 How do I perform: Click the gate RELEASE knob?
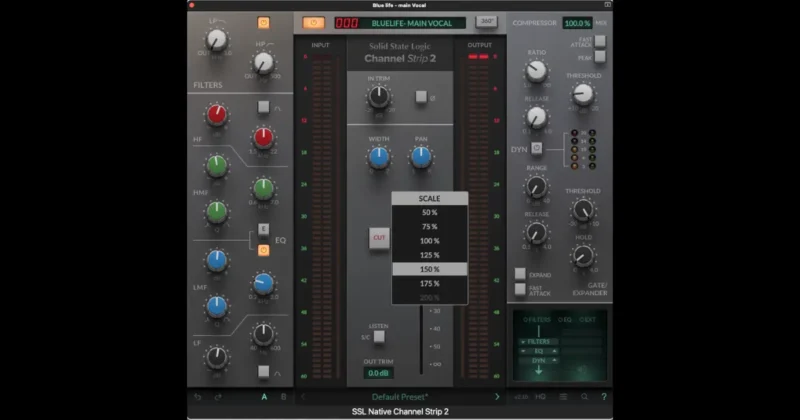[x=536, y=233]
